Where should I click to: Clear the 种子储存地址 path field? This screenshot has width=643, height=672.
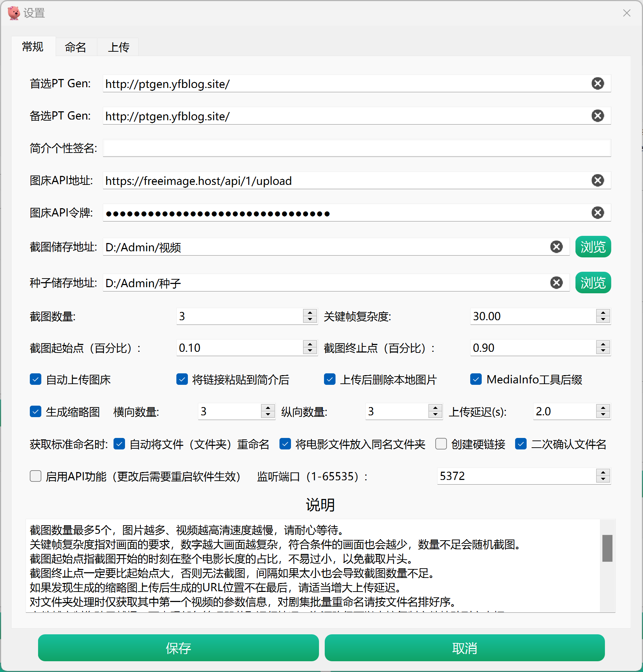point(556,283)
